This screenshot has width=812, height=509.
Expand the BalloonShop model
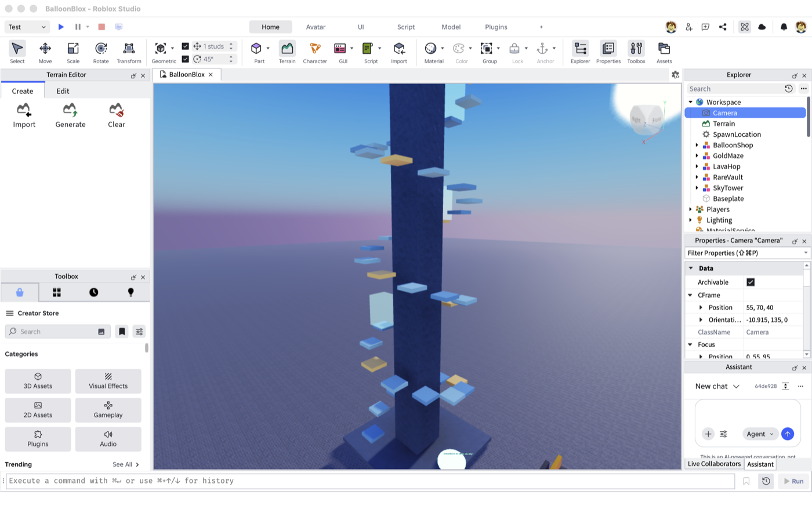coord(697,146)
